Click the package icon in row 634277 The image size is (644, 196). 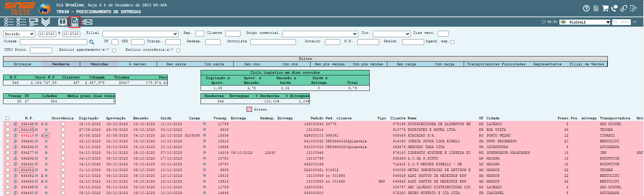pyautogui.click(x=204, y=153)
